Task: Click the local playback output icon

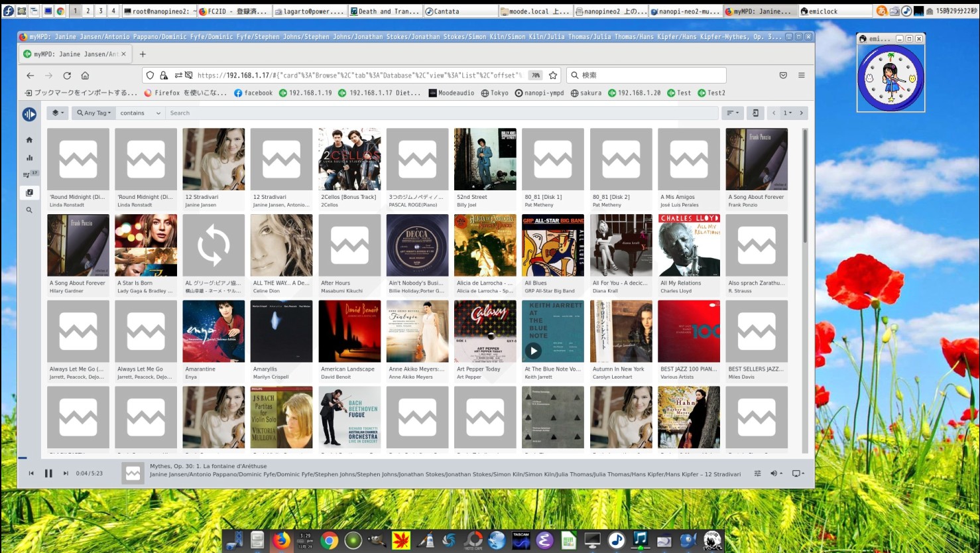Action: tap(796, 473)
